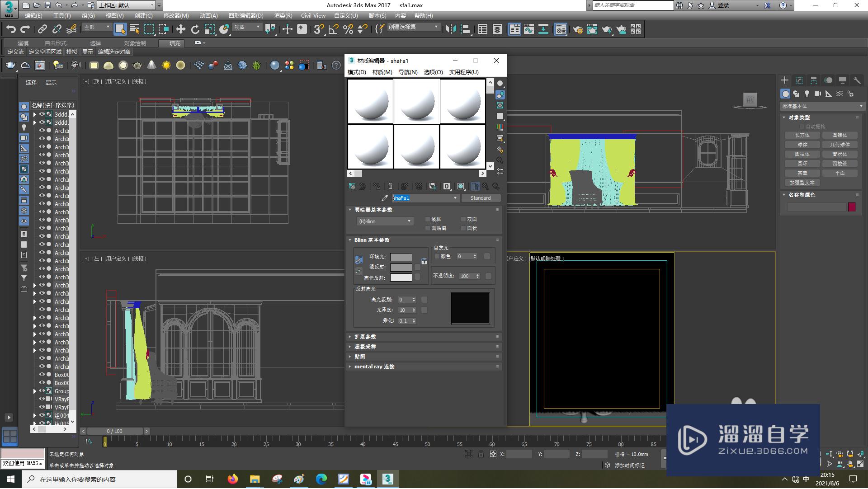
Task: Enable the 面贴图 face map checkbox
Action: coord(428,228)
